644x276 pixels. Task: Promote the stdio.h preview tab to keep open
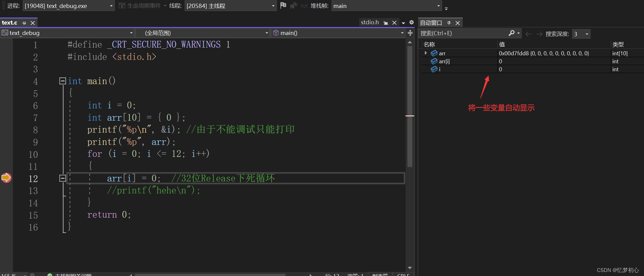[x=386, y=23]
